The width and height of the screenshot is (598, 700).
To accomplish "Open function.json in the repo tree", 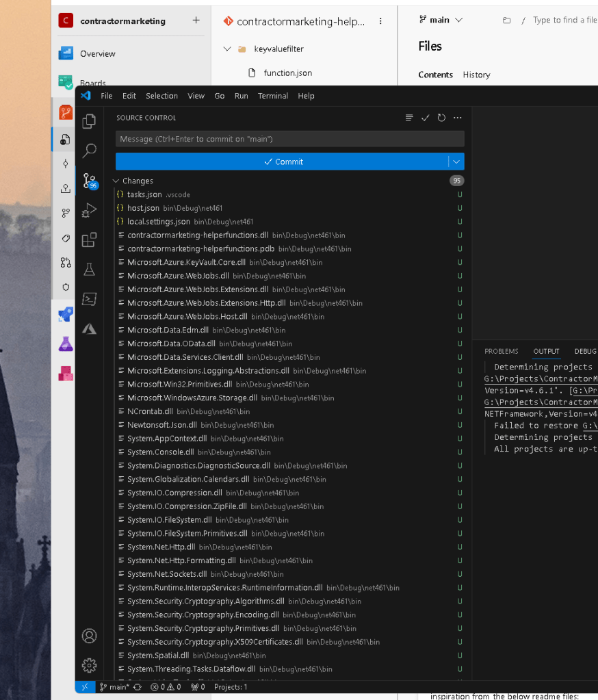I will click(x=287, y=73).
